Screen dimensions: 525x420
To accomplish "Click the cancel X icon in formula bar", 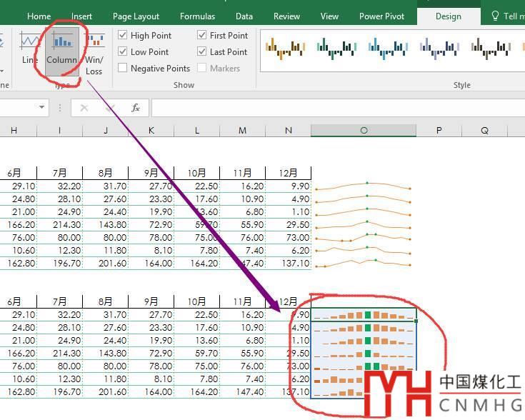I will click(x=84, y=108).
